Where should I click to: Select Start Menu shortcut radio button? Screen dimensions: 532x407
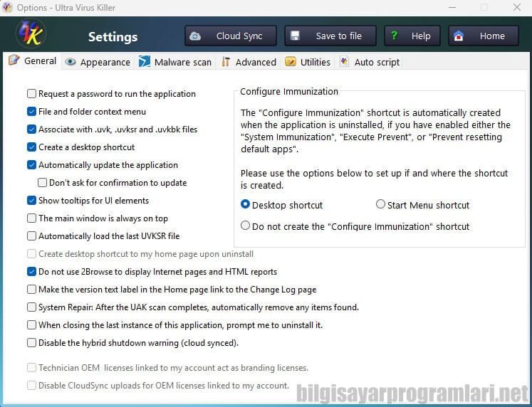(380, 204)
